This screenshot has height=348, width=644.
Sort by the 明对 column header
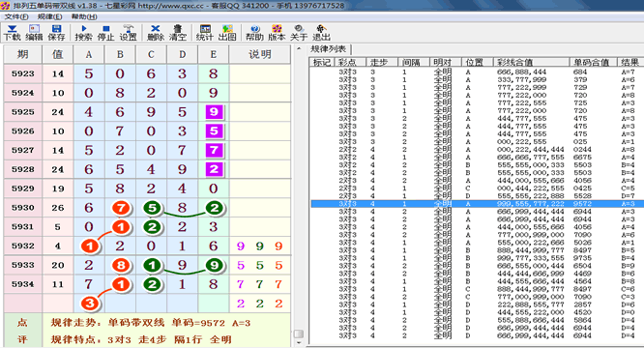point(445,63)
